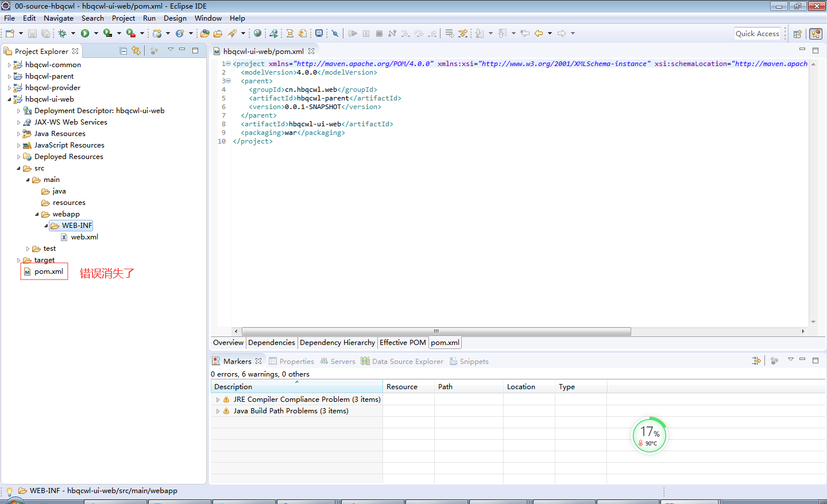Screen dimensions: 827x504
Task: Open the Window menu
Action: pos(208,18)
